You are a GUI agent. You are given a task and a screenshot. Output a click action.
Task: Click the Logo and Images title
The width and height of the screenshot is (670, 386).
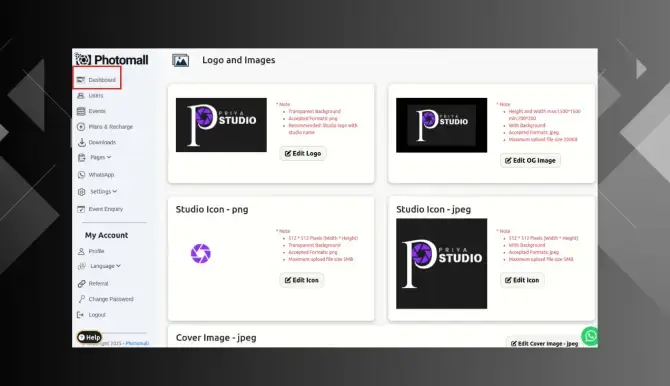(x=239, y=60)
